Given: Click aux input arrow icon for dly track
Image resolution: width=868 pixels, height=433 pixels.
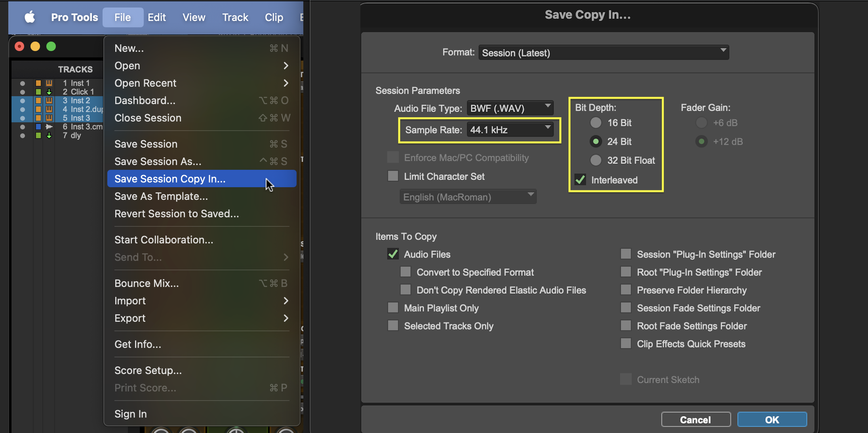Looking at the screenshot, I should (x=49, y=135).
